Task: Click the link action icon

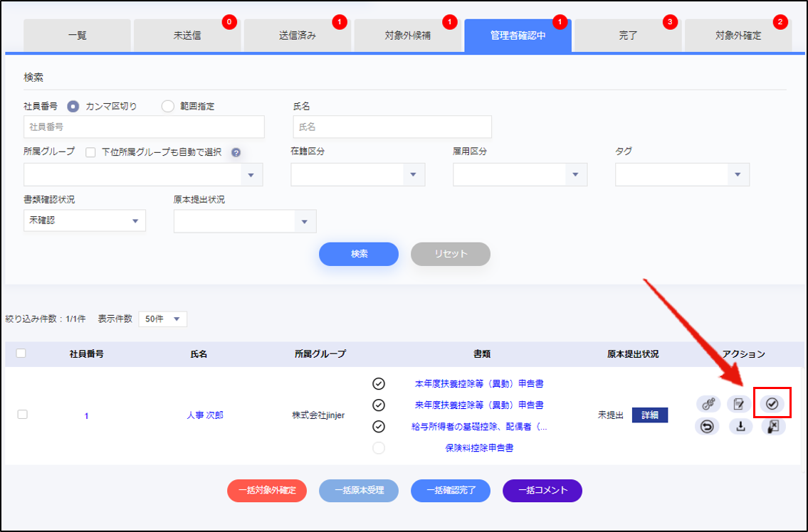Action: [708, 404]
